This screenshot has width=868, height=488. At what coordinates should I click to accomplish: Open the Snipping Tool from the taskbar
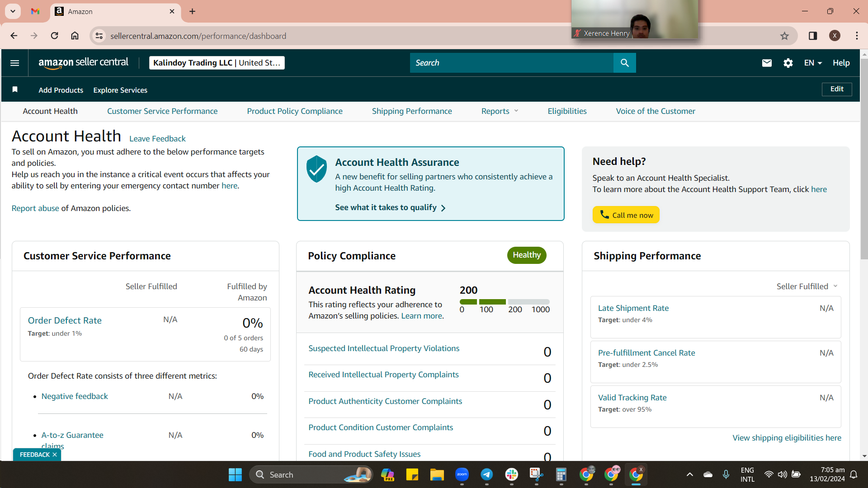pos(536,474)
